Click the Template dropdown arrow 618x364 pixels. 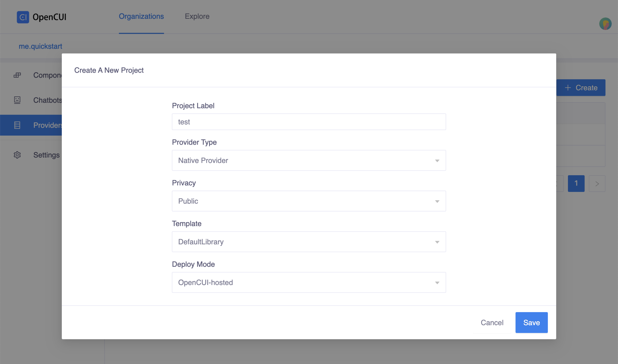pos(437,242)
